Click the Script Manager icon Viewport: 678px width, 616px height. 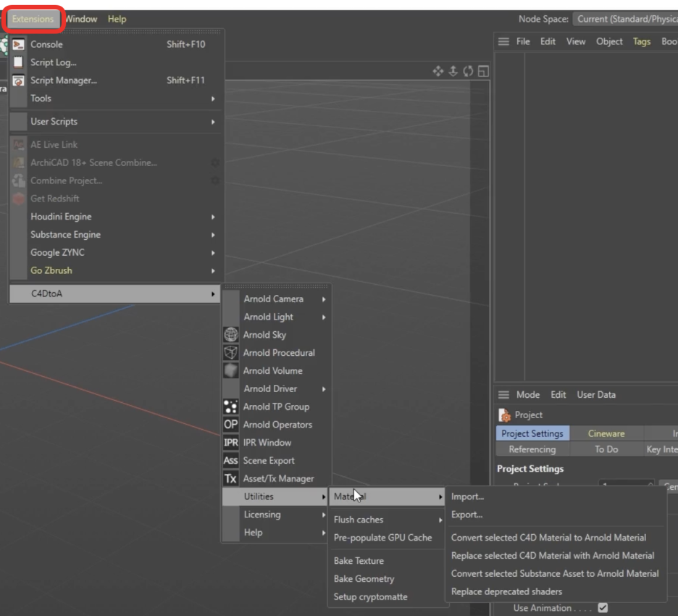point(18,80)
